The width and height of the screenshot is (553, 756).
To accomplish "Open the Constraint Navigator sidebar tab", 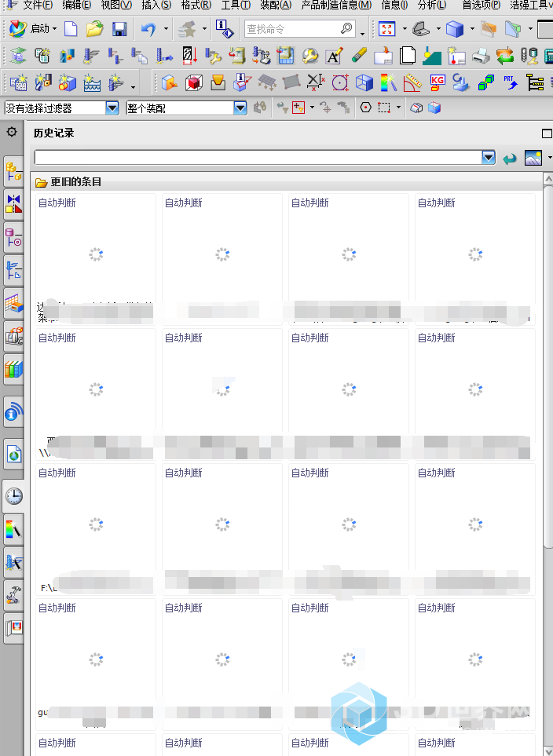I will click(x=13, y=204).
